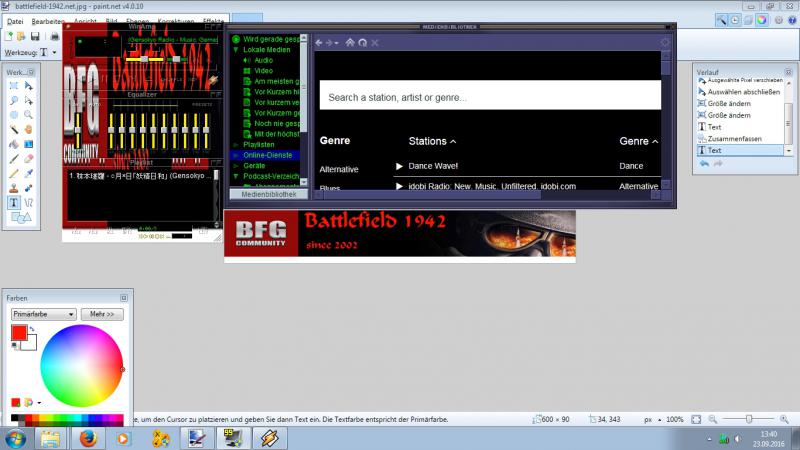This screenshot has width=800, height=450.
Task: Click the secondary color white swatch
Action: tap(30, 343)
